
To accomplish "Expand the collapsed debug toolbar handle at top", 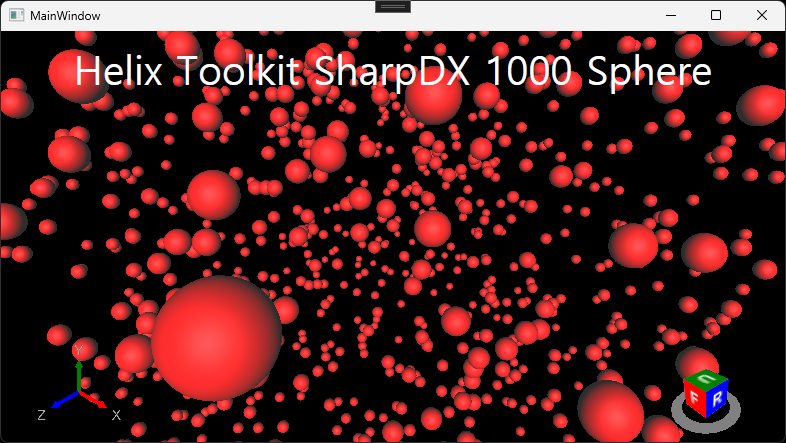I will click(393, 7).
